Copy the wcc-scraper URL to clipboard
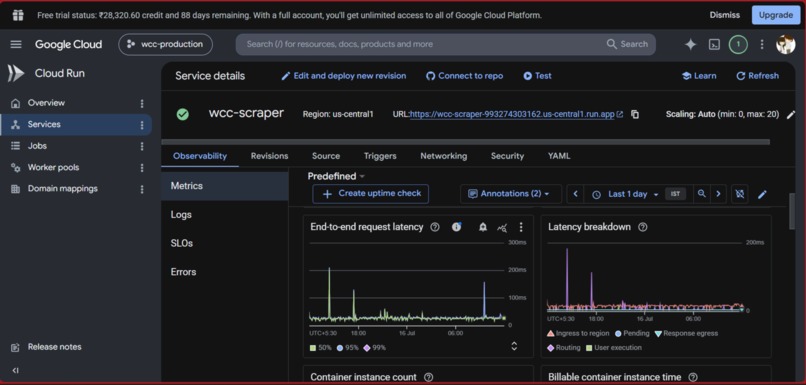 coord(635,114)
